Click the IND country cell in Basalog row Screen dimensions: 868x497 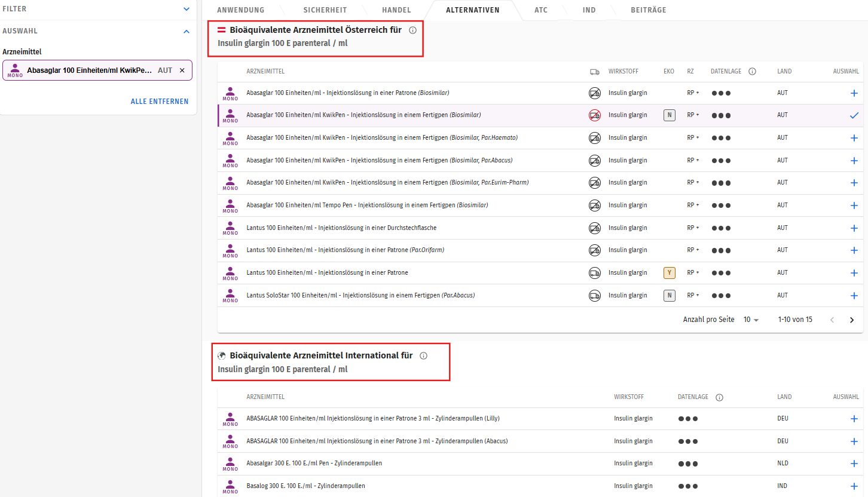[x=782, y=486]
